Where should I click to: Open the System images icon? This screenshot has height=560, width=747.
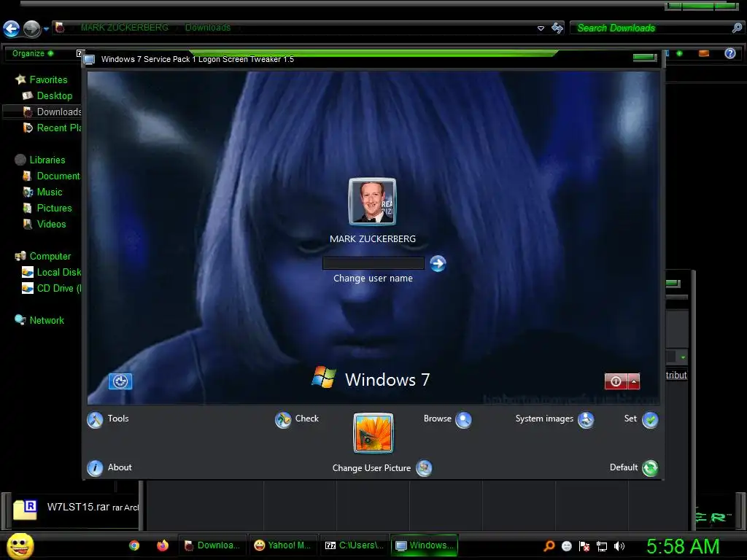[586, 419]
